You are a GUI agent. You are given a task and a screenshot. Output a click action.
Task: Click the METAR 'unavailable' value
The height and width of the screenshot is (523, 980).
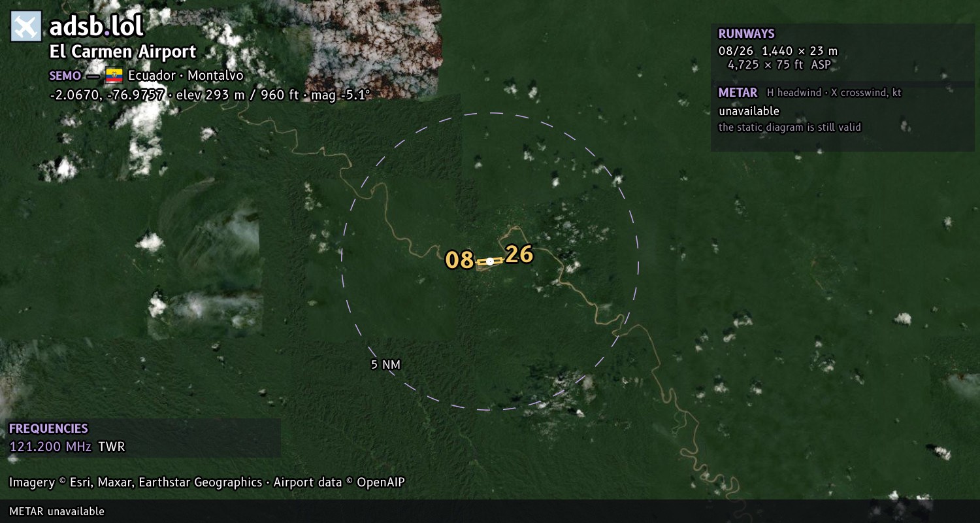pos(749,111)
